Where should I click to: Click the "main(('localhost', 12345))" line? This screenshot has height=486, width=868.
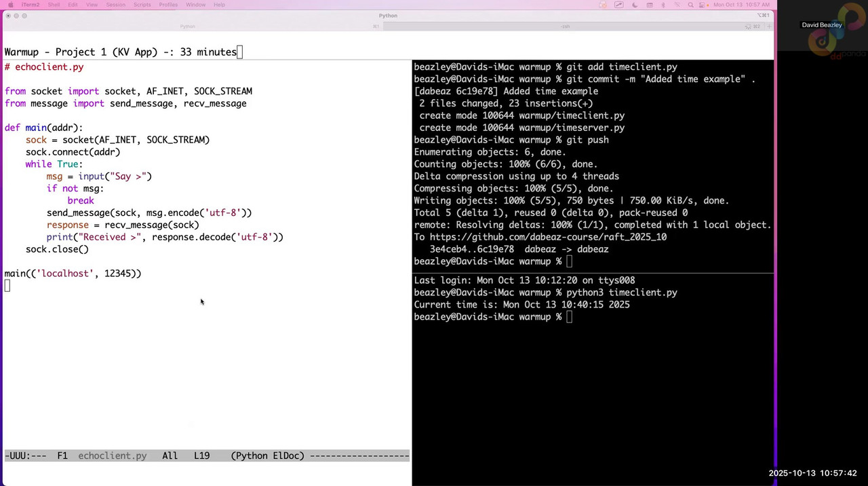pyautogui.click(x=73, y=274)
